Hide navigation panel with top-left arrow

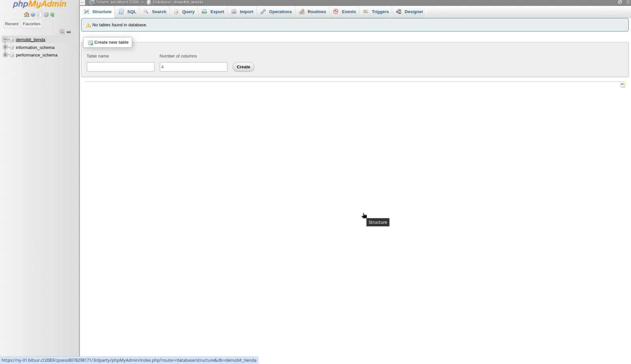coord(82,2)
